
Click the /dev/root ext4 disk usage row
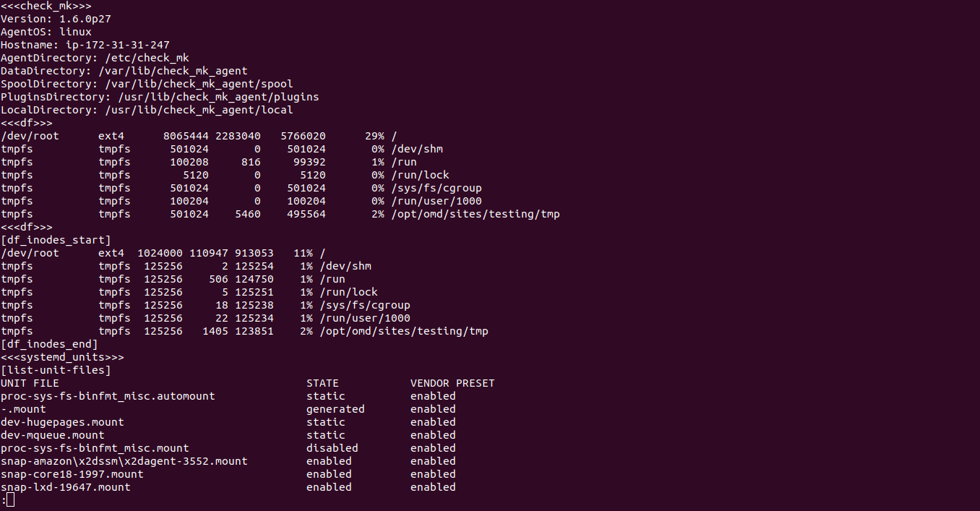point(199,136)
